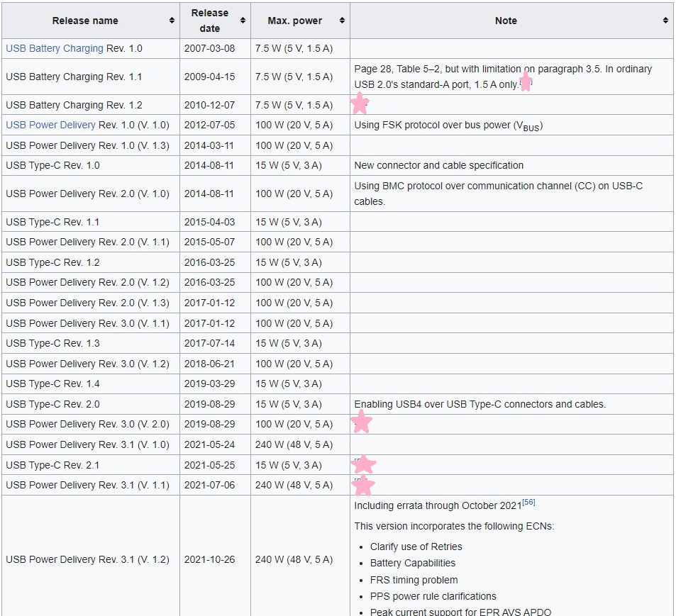676x616 pixels.
Task: Select the date 2015-04-03
Action: point(209,223)
